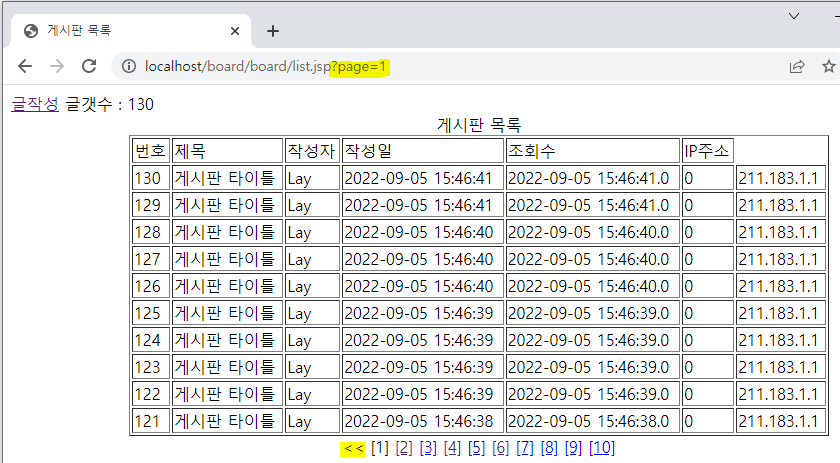Click date 2022-09-05 15:46:38 in row 121
Screen dimensions: 840x463
pos(423,421)
